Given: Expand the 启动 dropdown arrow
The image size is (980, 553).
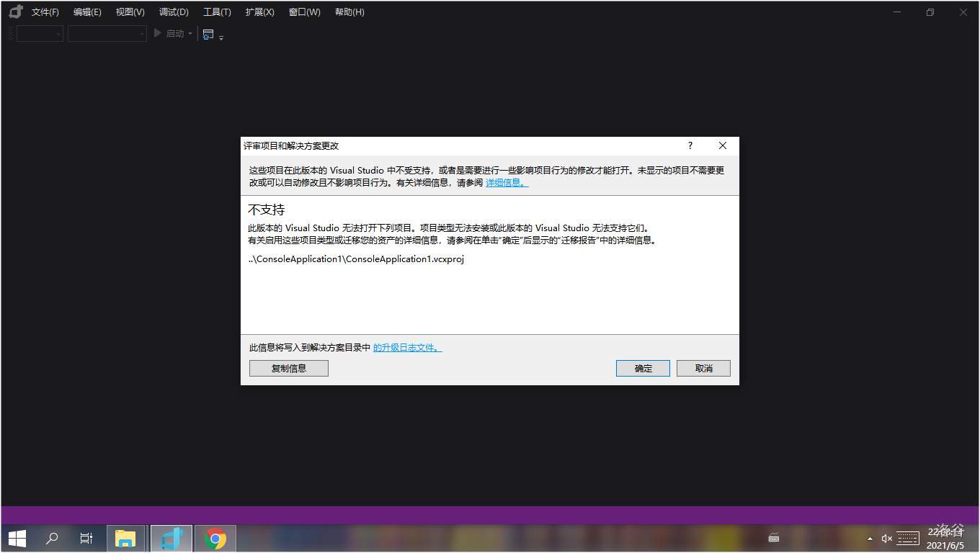Looking at the screenshot, I should (190, 34).
